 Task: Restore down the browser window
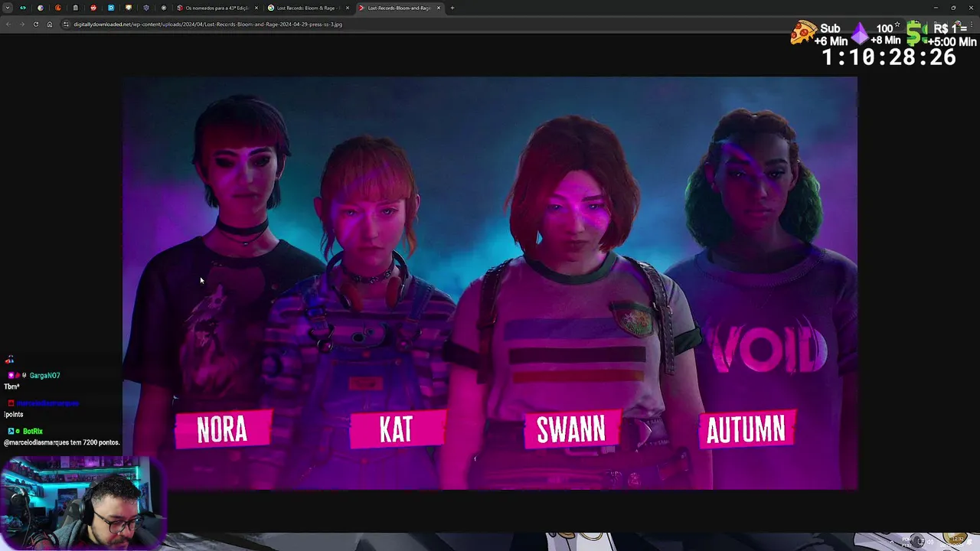[x=953, y=8]
